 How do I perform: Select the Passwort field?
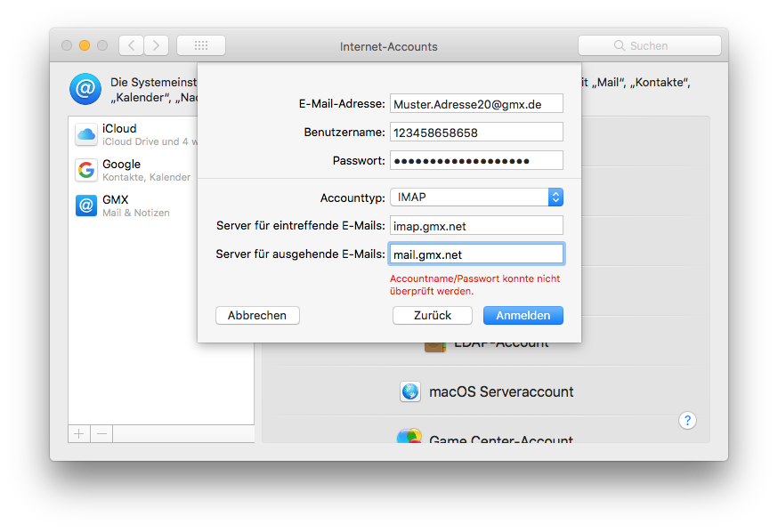click(x=476, y=160)
